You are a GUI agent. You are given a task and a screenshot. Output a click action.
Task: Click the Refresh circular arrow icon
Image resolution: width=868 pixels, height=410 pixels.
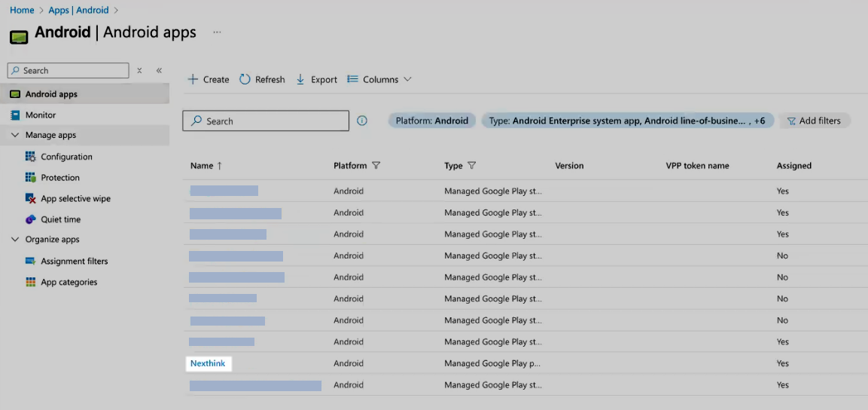(x=245, y=79)
